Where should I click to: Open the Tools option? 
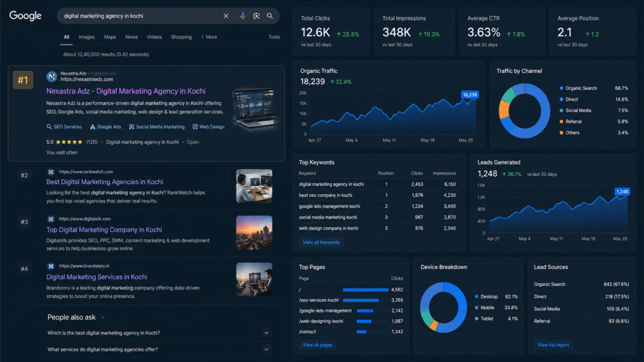coord(274,37)
